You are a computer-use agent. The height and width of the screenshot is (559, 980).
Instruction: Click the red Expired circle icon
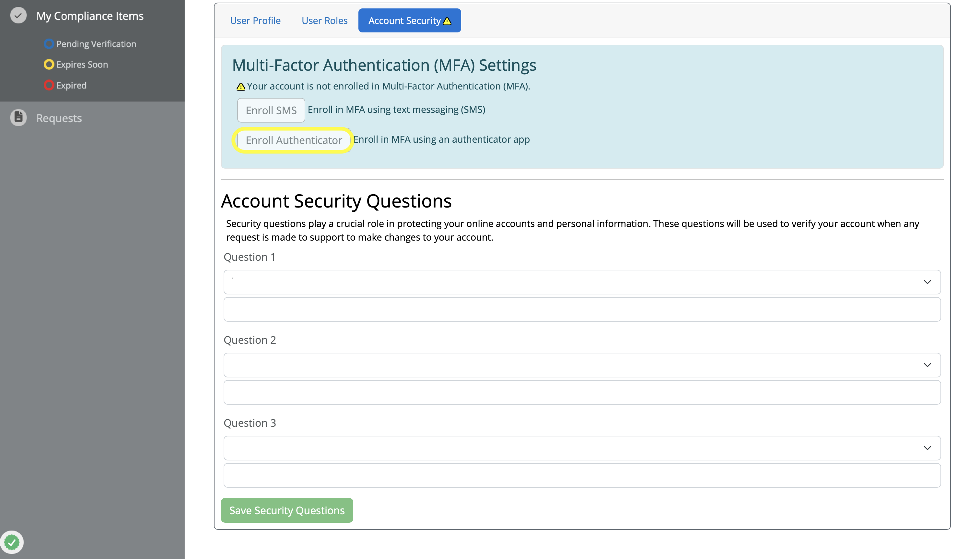pos(49,85)
